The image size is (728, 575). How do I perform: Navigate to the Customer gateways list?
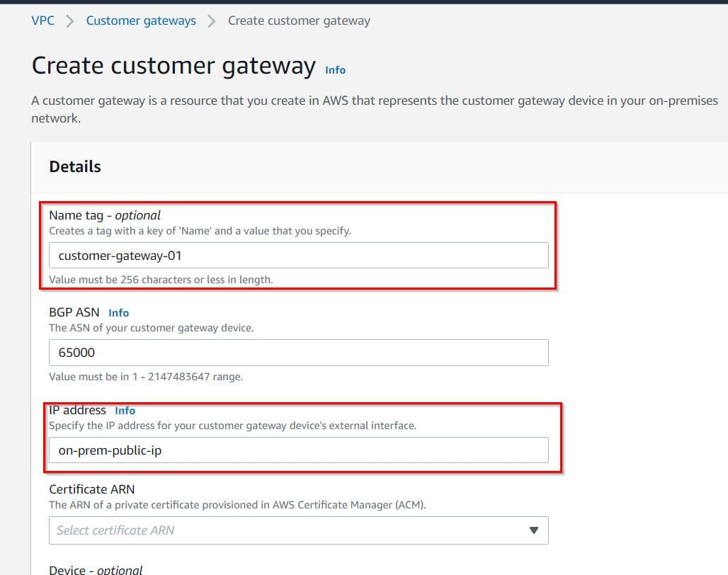pos(140,21)
